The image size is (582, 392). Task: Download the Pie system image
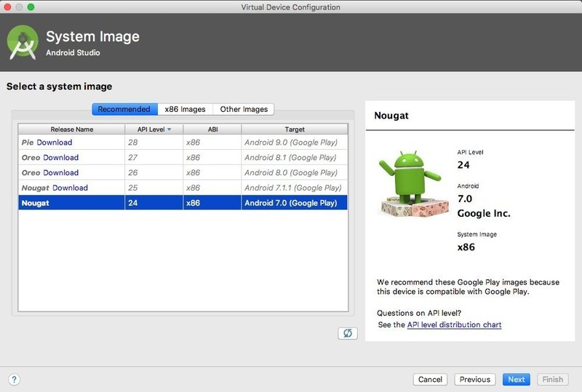click(55, 143)
